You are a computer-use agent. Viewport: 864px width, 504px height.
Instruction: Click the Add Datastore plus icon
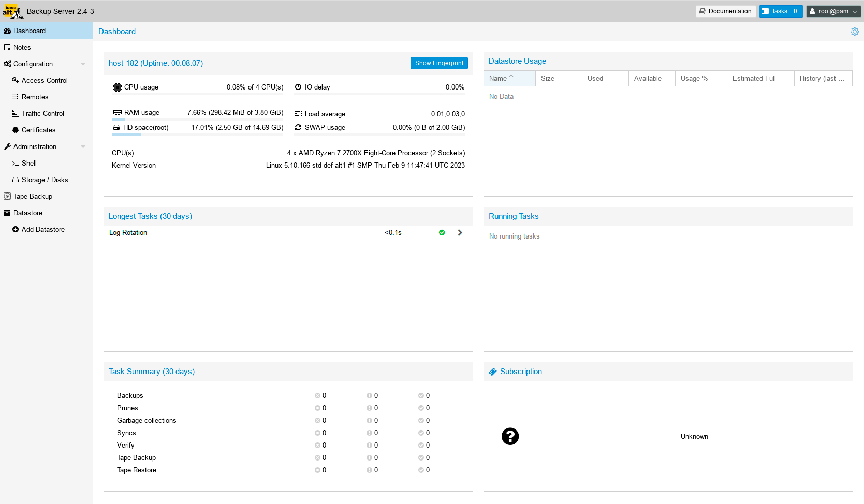click(16, 229)
